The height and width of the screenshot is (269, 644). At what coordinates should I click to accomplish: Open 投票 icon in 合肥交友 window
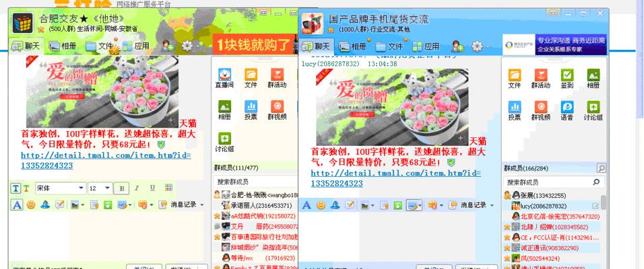click(x=251, y=110)
